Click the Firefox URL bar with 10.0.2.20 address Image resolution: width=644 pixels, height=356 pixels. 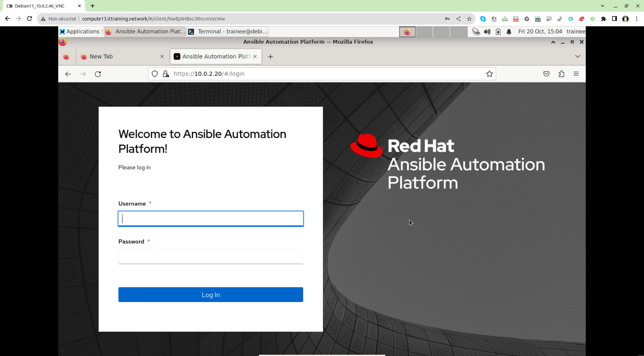pyautogui.click(x=322, y=74)
